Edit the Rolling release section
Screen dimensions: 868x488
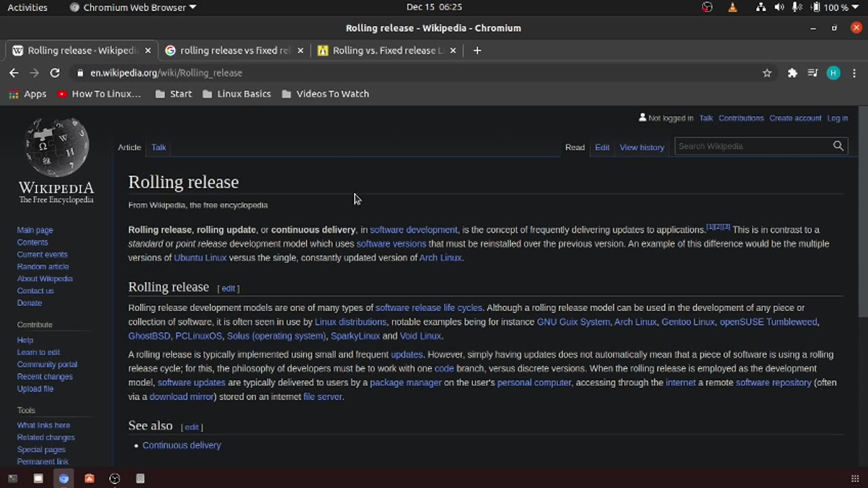point(229,288)
